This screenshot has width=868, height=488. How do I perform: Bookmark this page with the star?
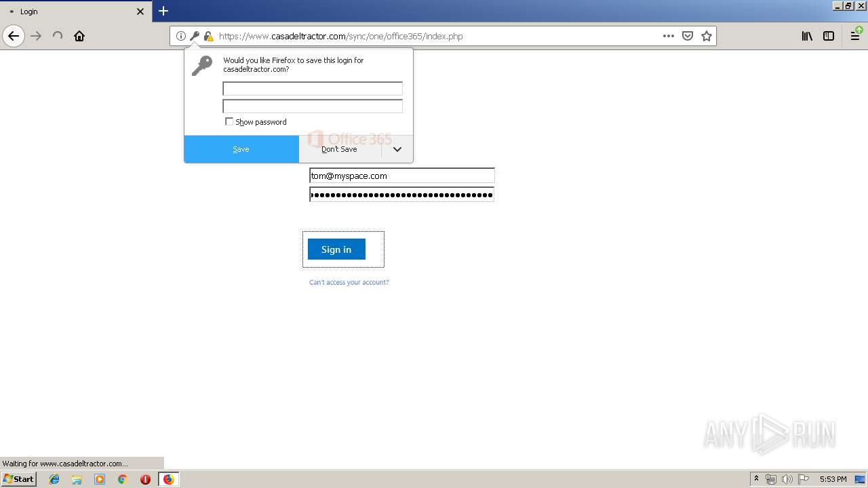click(707, 36)
